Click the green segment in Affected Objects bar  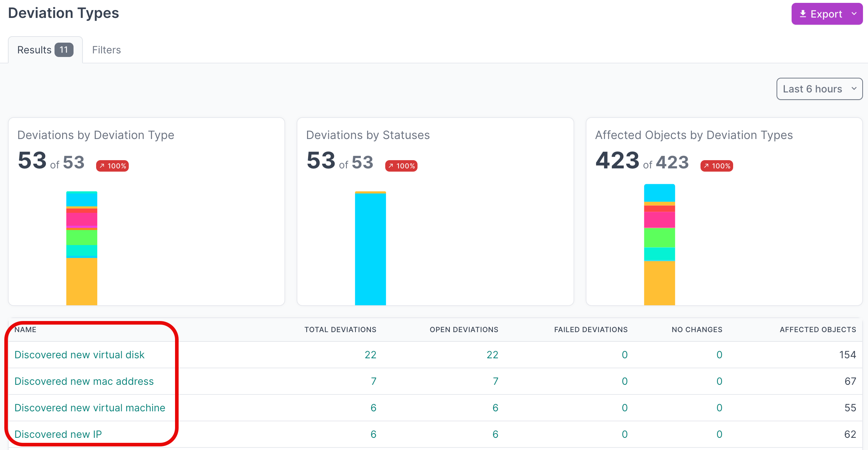(659, 238)
